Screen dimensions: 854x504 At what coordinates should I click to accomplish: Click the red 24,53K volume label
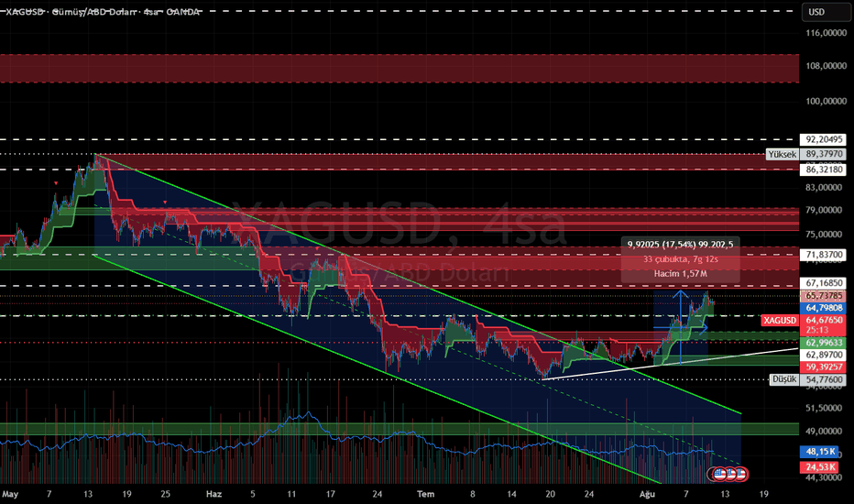[x=819, y=467]
